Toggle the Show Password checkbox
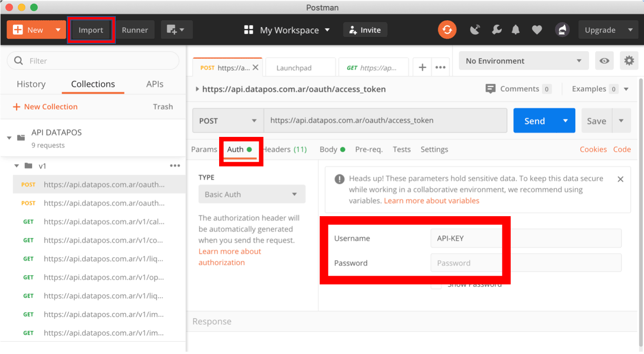 click(435, 285)
